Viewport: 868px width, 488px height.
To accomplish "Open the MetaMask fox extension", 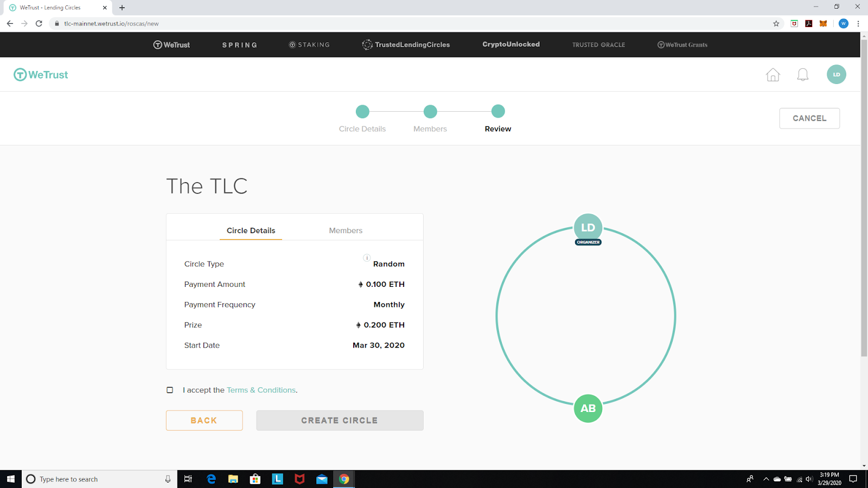I will point(823,23).
